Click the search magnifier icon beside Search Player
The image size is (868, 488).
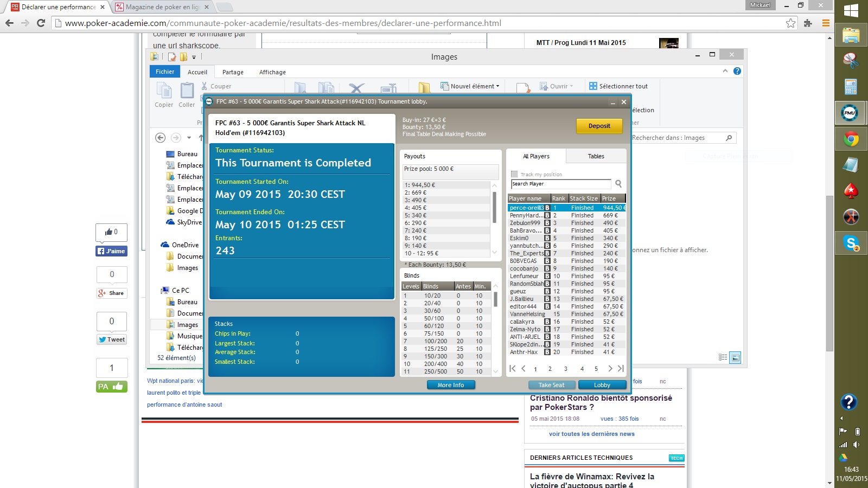(618, 184)
